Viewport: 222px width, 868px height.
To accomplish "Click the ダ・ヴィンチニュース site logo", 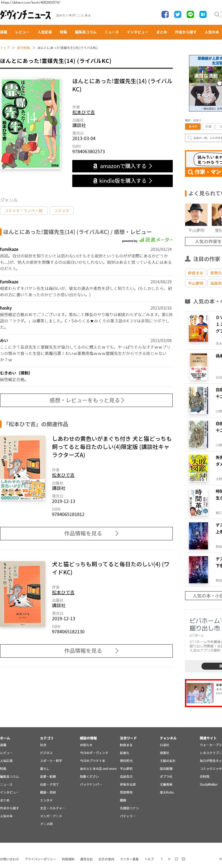I will [26, 15].
